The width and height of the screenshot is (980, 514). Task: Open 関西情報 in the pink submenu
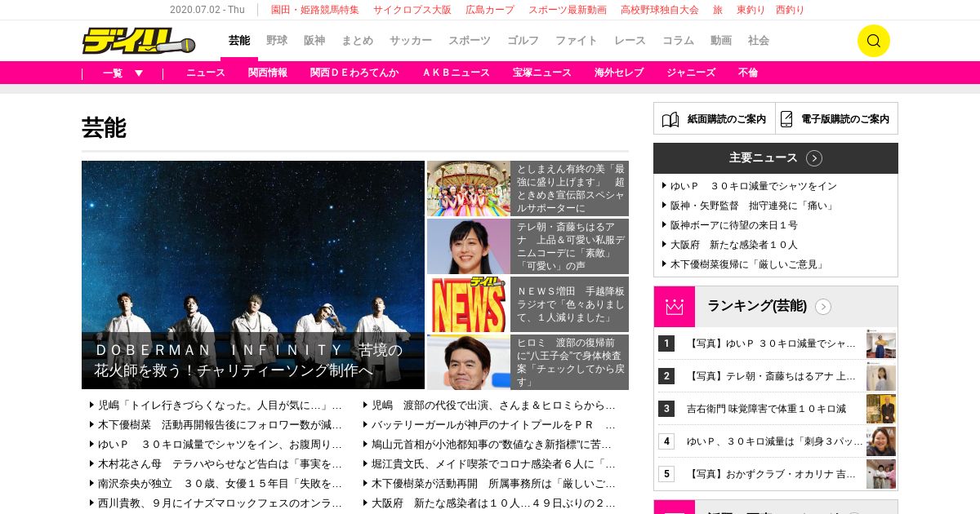268,73
